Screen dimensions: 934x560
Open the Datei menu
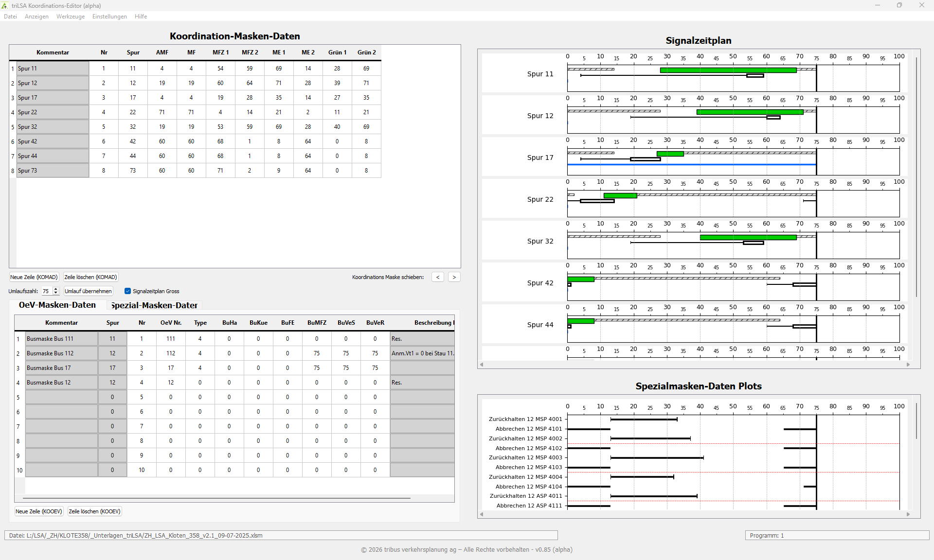[10, 17]
